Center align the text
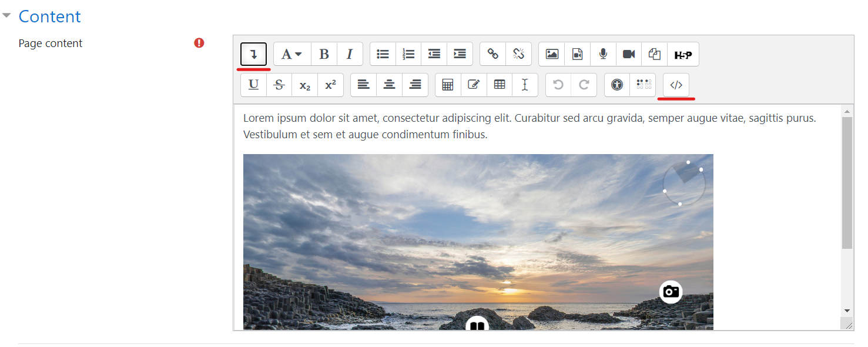The width and height of the screenshot is (868, 347). pyautogui.click(x=389, y=85)
